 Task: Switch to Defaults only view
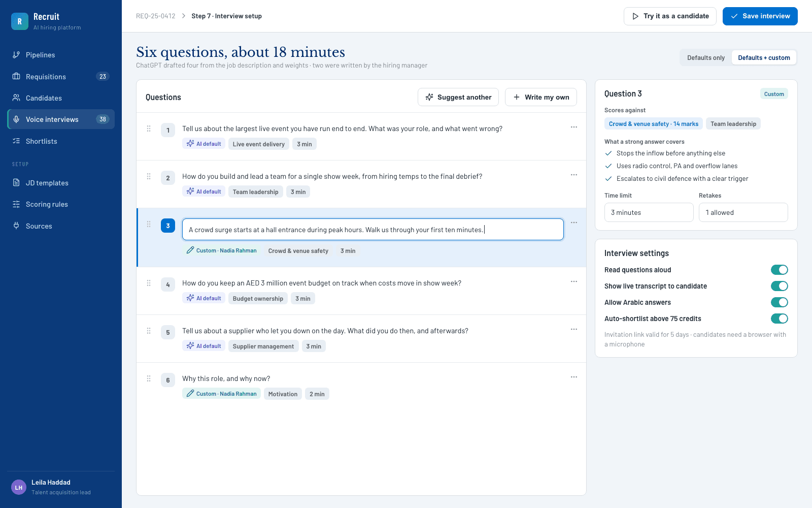click(x=706, y=58)
